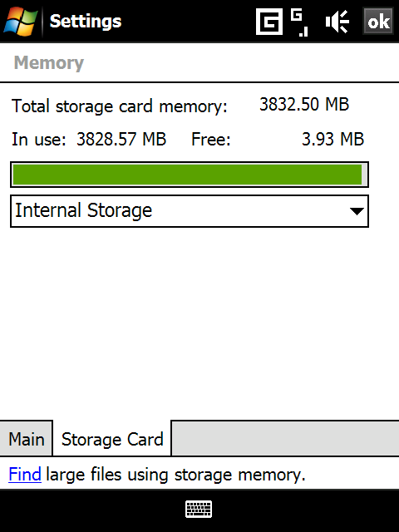The image size is (399, 532).
Task: Tap the empty gray tab strip area
Action: coord(285,438)
